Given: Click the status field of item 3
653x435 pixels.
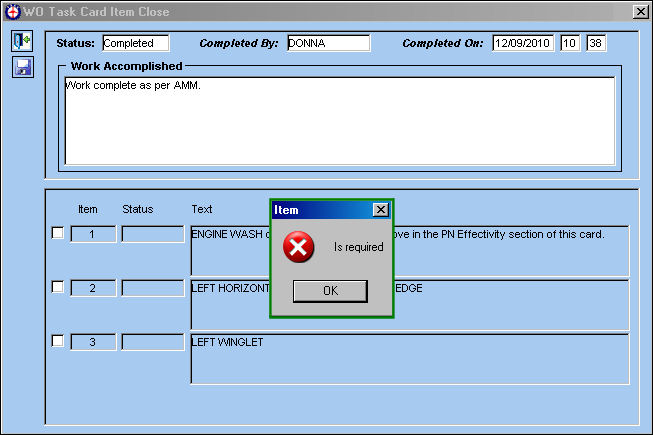Looking at the screenshot, I should [x=153, y=342].
